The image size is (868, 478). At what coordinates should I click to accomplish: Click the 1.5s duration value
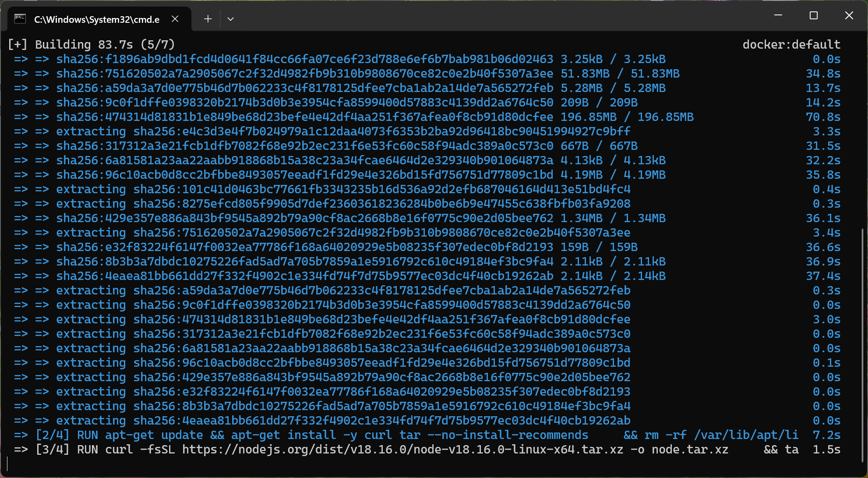tap(827, 449)
